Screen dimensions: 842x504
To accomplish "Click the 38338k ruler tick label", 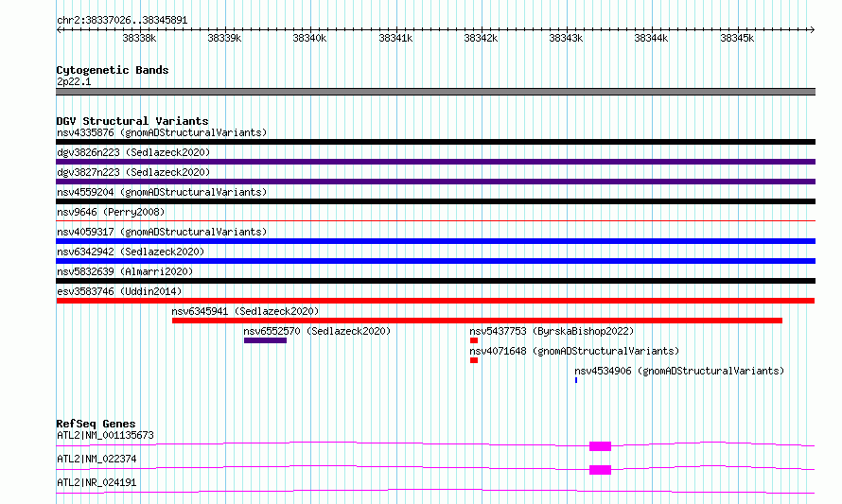I will 139,38.
